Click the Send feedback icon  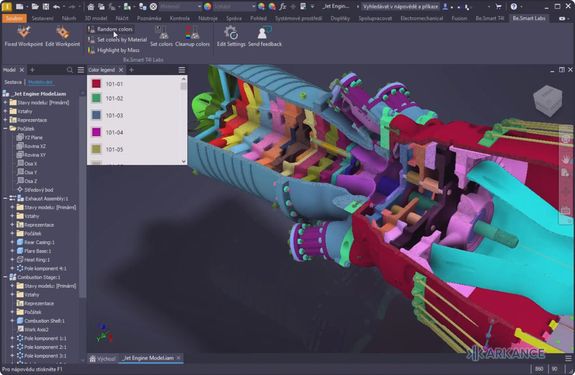pyautogui.click(x=264, y=33)
